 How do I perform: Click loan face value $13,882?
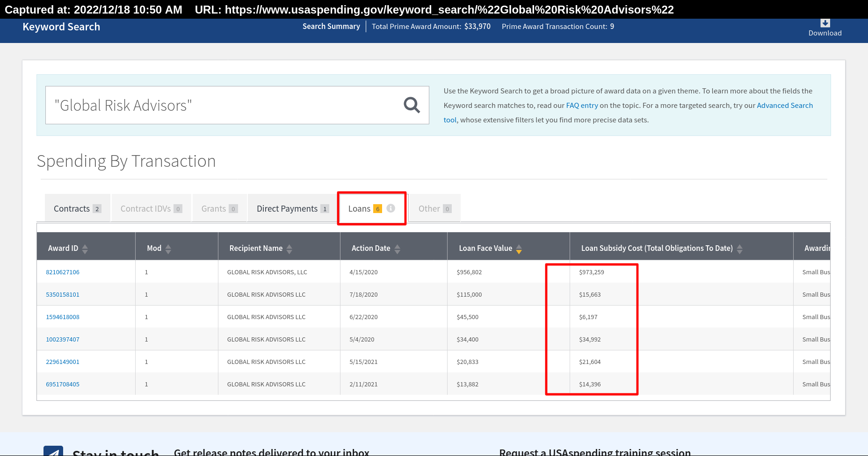(468, 384)
